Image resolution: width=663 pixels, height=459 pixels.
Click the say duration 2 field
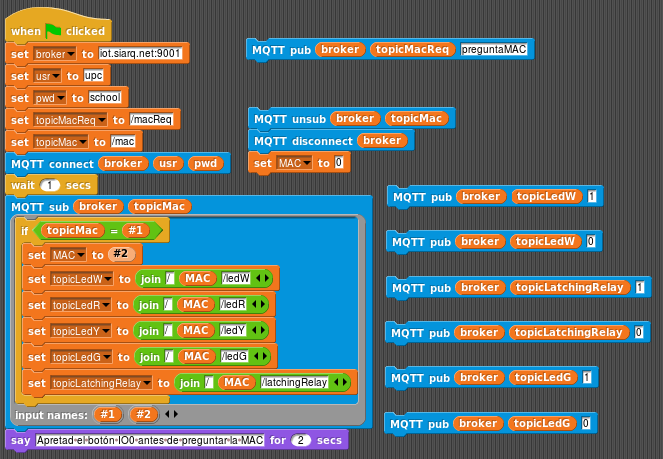click(301, 440)
